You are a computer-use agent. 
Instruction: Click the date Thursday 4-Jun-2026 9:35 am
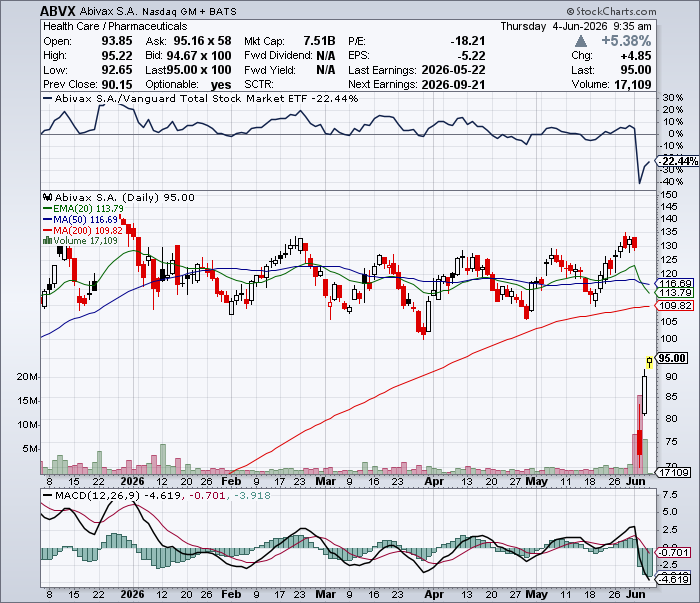click(576, 26)
